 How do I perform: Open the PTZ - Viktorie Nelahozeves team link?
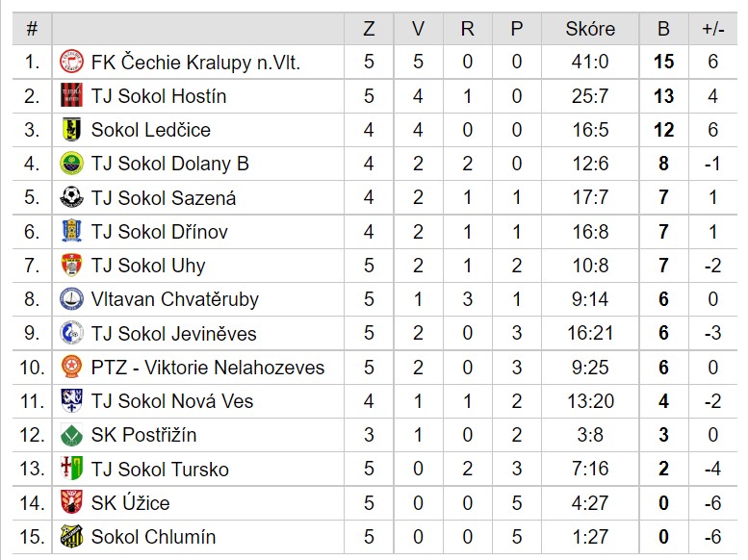tap(208, 368)
